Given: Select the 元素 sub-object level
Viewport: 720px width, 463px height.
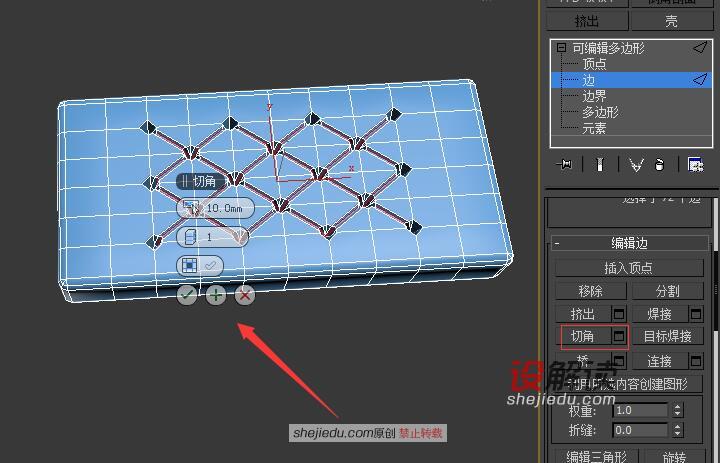Looking at the screenshot, I should pos(594,128).
